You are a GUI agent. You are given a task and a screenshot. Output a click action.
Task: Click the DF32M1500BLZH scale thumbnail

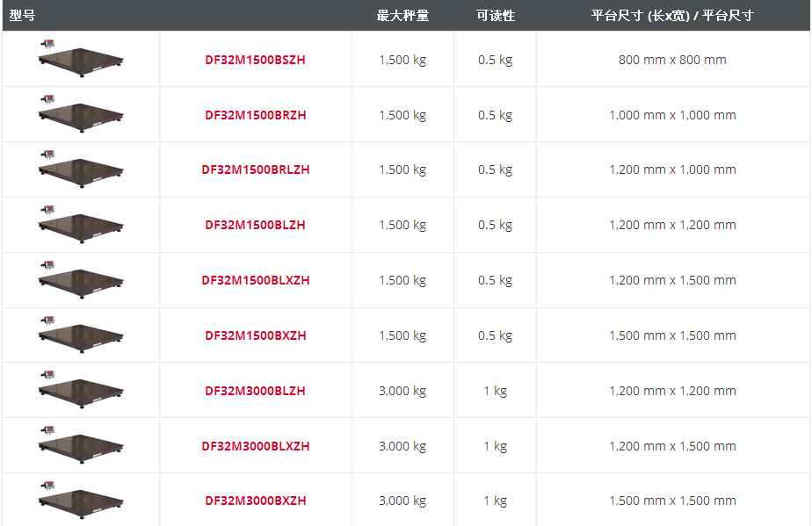pyautogui.click(x=79, y=225)
